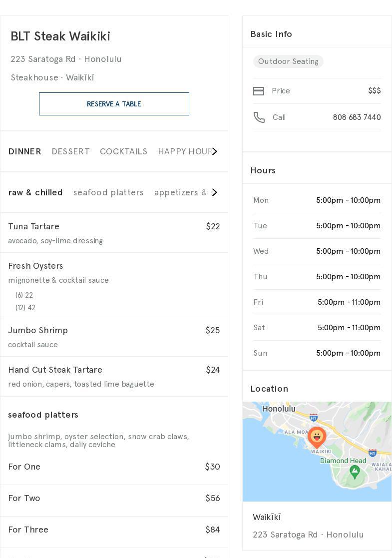This screenshot has height=558, width=392.
Task: Expand more menu tabs with the arrow
Action: [215, 151]
